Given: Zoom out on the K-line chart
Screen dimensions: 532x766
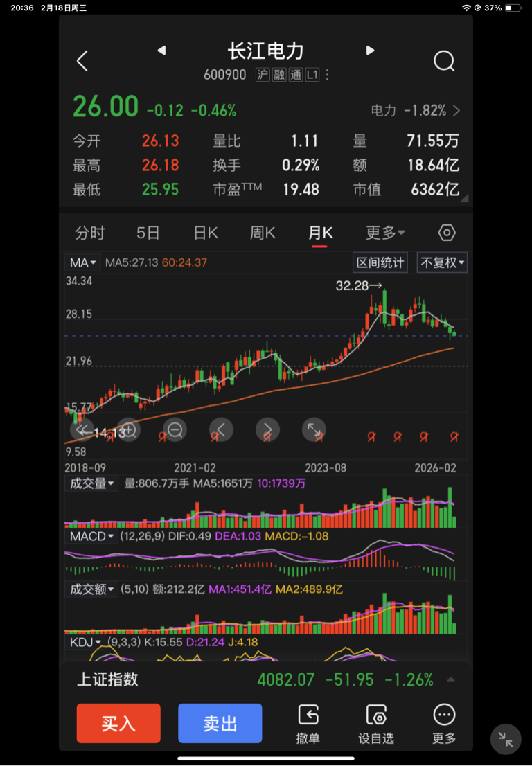Looking at the screenshot, I should pyautogui.click(x=175, y=430).
